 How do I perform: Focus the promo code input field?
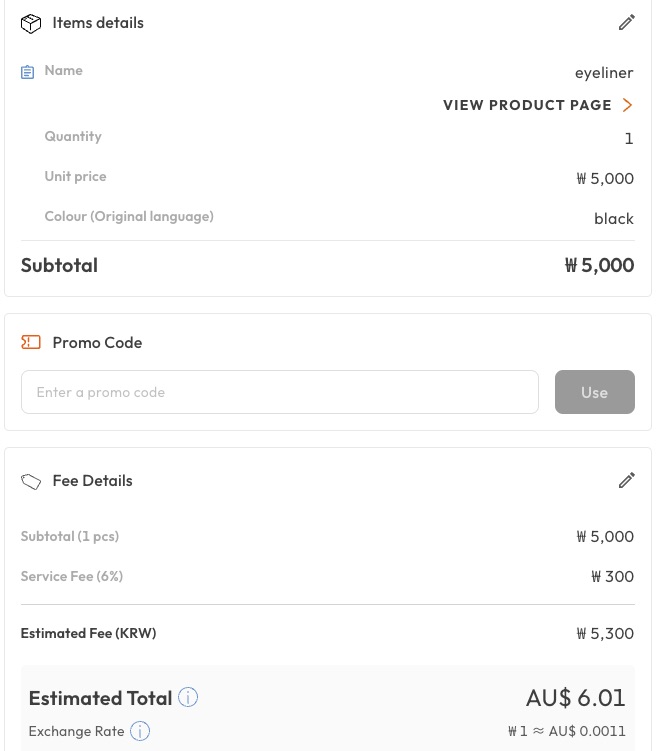pyautogui.click(x=280, y=392)
